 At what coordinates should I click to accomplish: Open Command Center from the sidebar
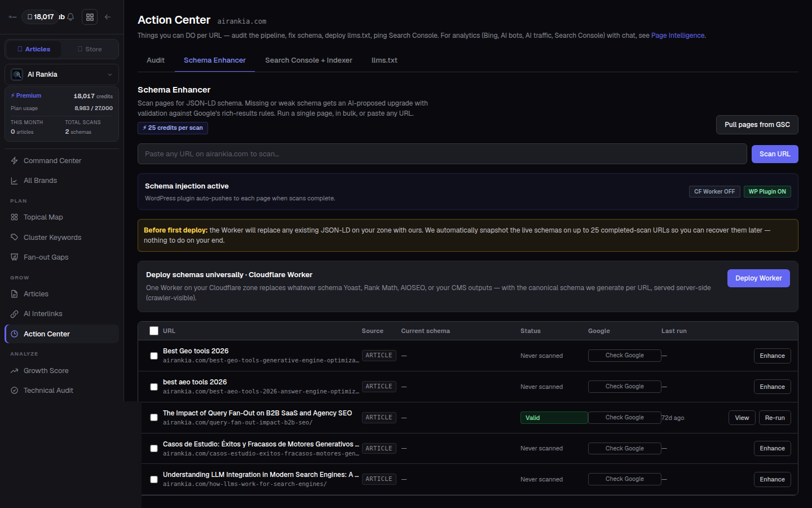pyautogui.click(x=61, y=161)
